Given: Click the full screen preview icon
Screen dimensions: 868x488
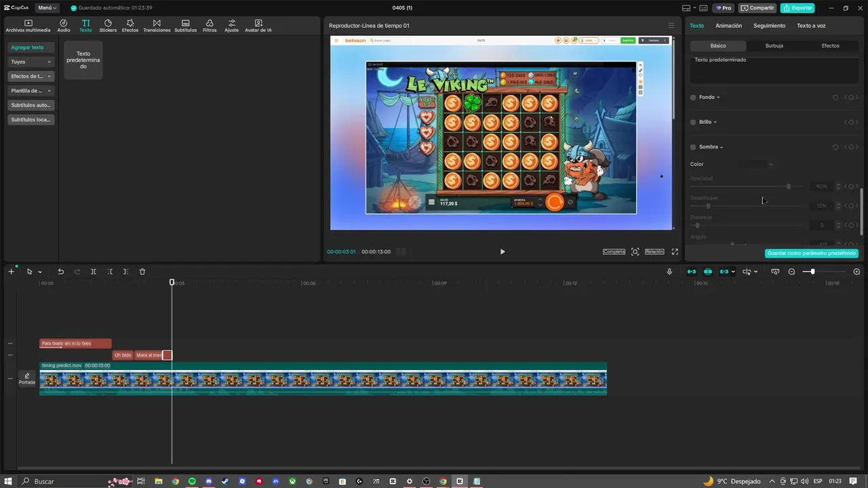Looking at the screenshot, I should (x=675, y=251).
